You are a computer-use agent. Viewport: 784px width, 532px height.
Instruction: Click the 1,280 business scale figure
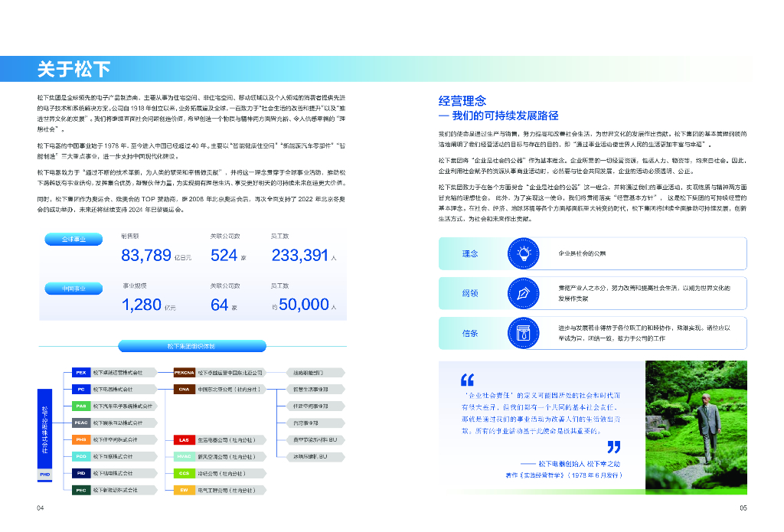(142, 305)
